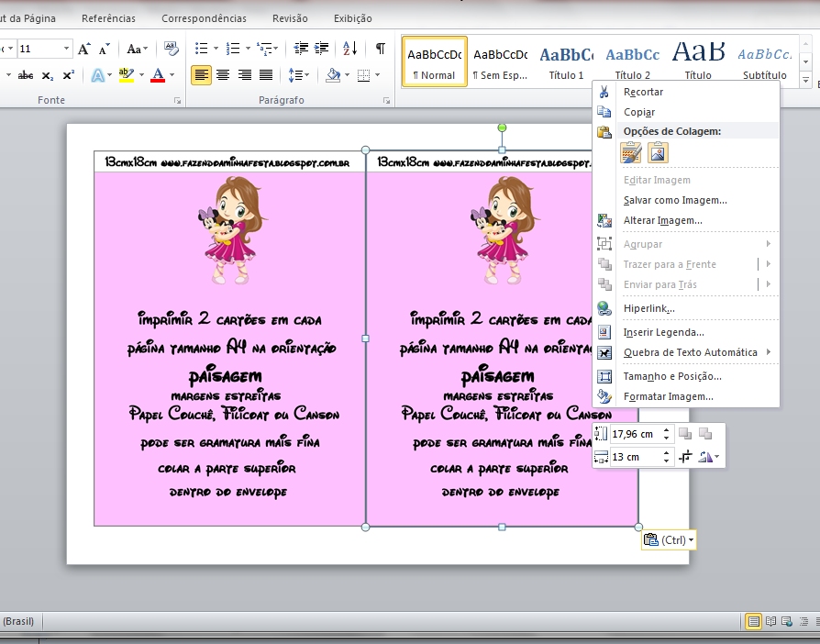The width and height of the screenshot is (820, 644).
Task: Select the Normal style
Action: click(x=434, y=61)
